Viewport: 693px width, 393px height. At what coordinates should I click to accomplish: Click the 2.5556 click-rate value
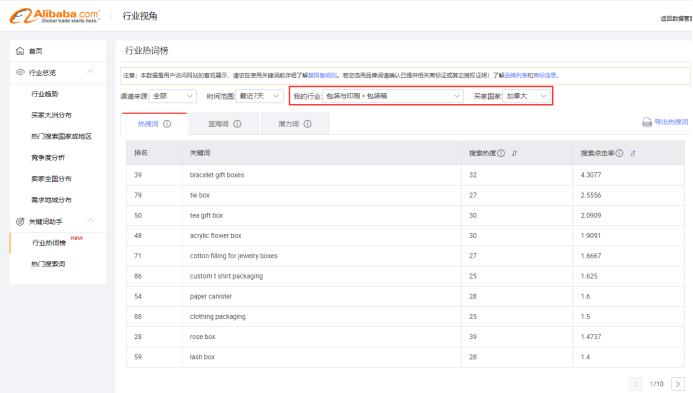(591, 195)
